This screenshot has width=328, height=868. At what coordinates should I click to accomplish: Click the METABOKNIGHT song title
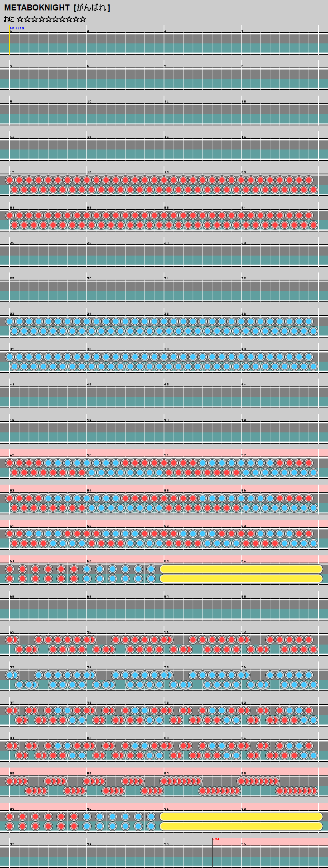pos(37,8)
